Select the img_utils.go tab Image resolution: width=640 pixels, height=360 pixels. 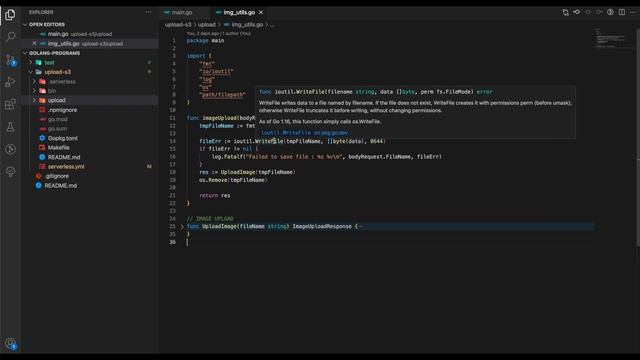[239, 12]
